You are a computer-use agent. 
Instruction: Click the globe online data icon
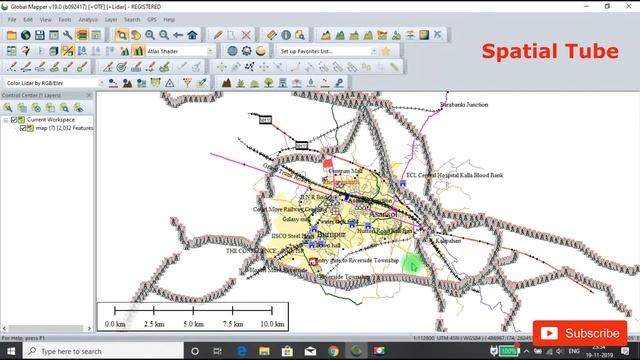pos(25,35)
